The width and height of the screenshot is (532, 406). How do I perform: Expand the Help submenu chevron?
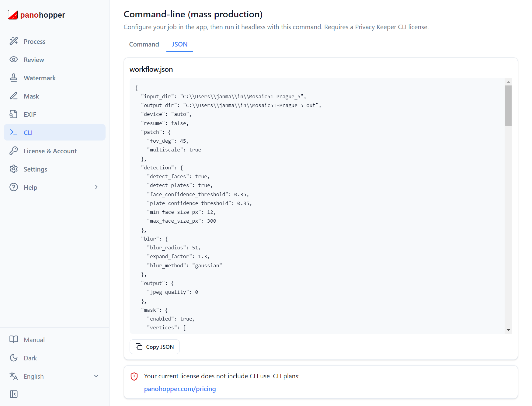[96, 187]
